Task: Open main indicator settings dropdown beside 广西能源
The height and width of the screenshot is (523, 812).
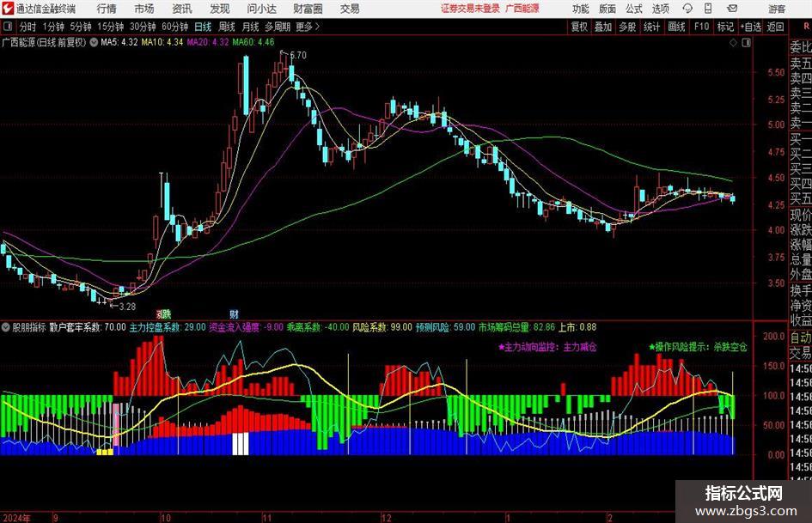Action: pyautogui.click(x=94, y=42)
